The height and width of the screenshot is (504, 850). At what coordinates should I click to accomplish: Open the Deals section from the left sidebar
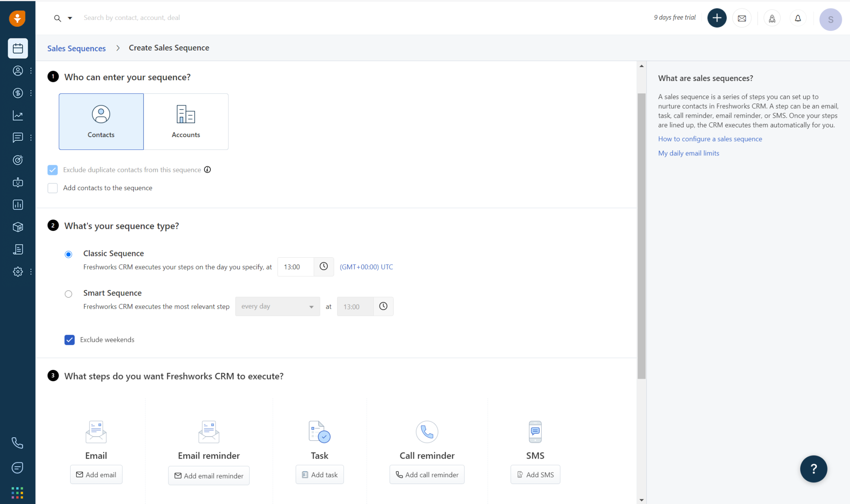pos(18,93)
